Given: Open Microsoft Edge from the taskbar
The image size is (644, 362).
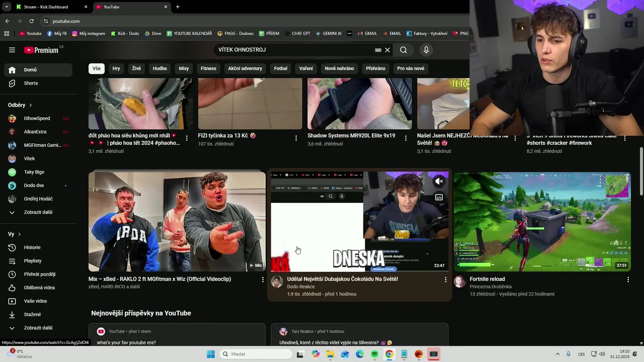Looking at the screenshot, I should tap(360, 354).
